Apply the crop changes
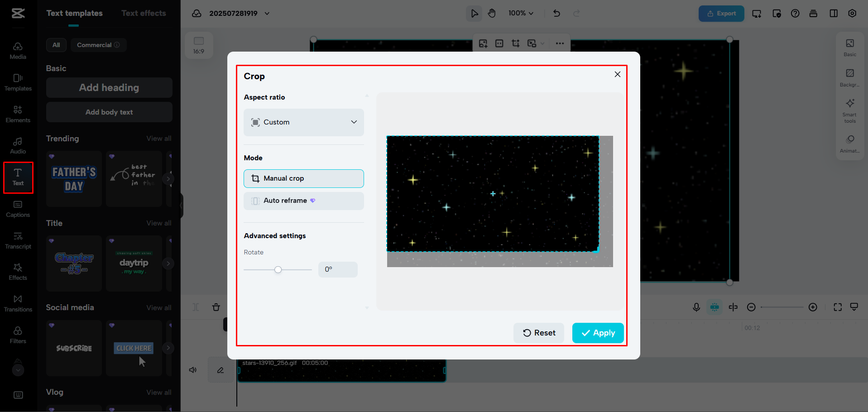The image size is (868, 412). click(x=598, y=333)
